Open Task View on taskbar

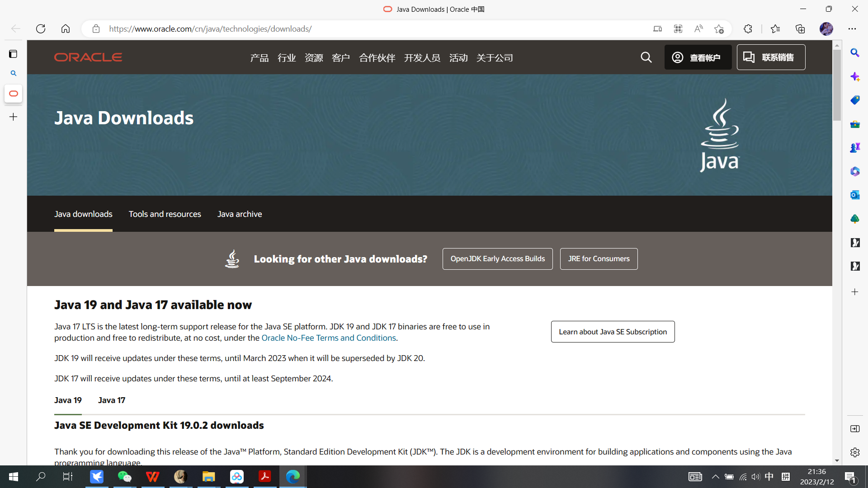pos(68,477)
